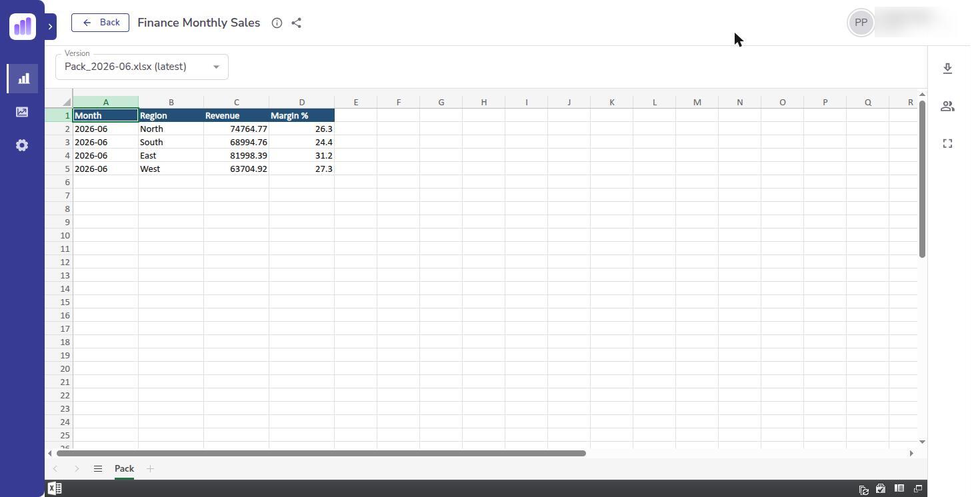The image size is (980, 497).
Task: Select the 2026-06 cell in row 2
Action: point(105,129)
